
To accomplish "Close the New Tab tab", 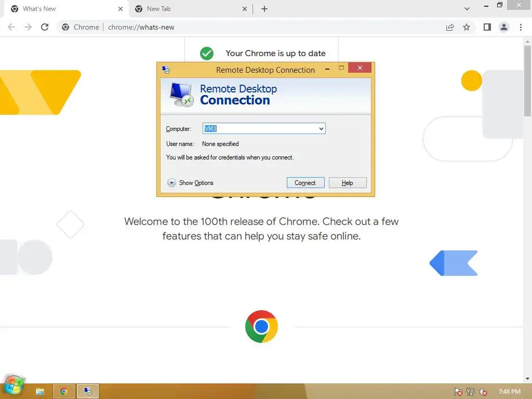I will (x=245, y=9).
